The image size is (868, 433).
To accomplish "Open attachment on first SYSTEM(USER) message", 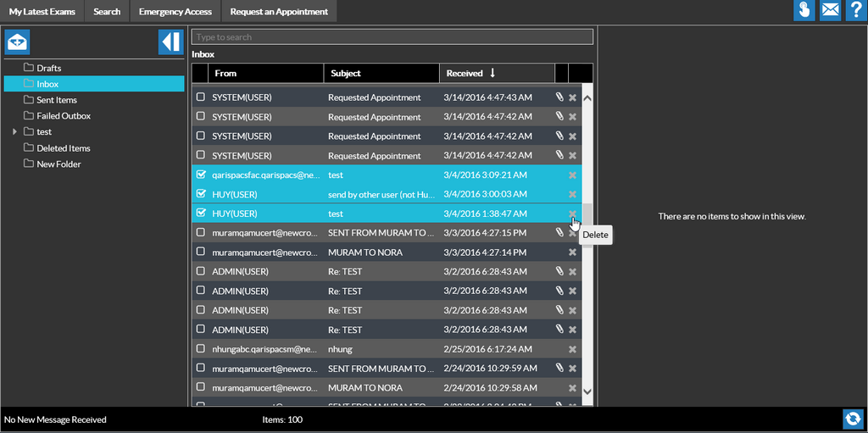I will (x=559, y=97).
